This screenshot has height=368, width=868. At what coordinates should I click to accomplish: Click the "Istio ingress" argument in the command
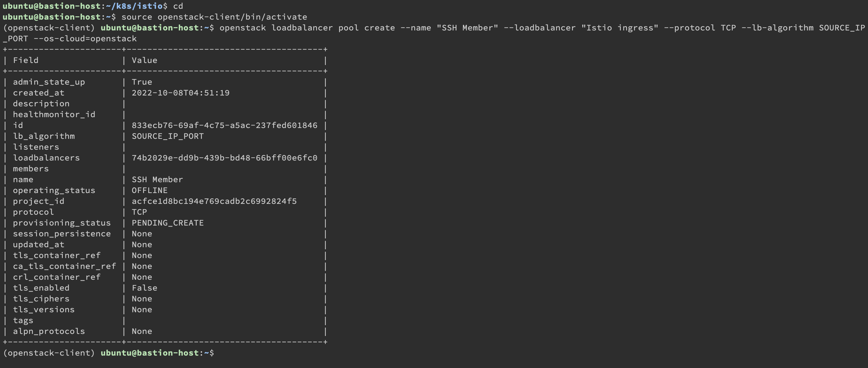click(x=619, y=28)
